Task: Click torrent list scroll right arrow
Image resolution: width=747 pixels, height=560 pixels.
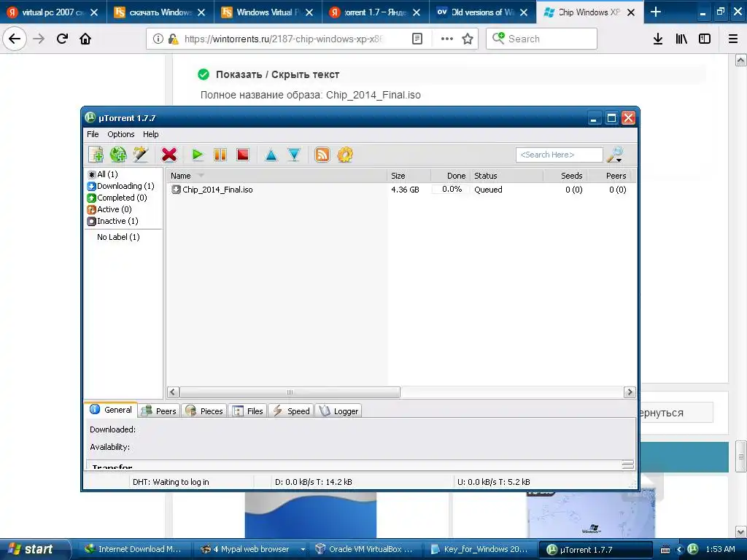Action: click(x=630, y=392)
